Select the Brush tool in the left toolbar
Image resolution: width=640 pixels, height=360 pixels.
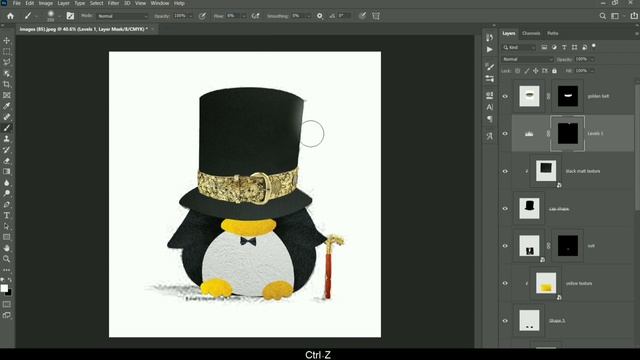click(7, 128)
